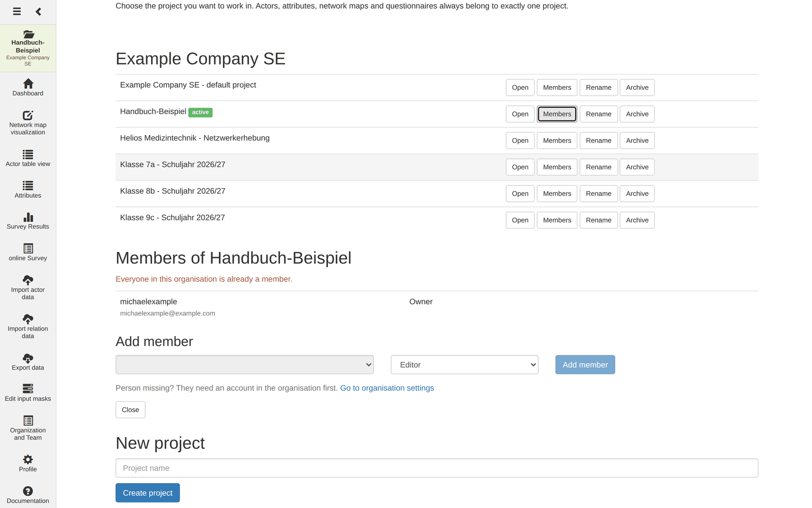Focus the Project name input field
The height and width of the screenshot is (508, 812).
[437, 468]
